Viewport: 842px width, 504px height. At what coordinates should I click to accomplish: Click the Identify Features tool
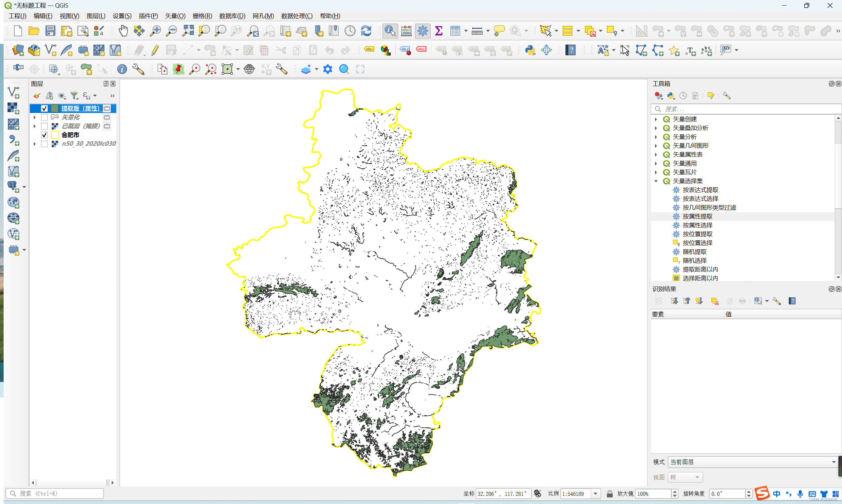390,31
